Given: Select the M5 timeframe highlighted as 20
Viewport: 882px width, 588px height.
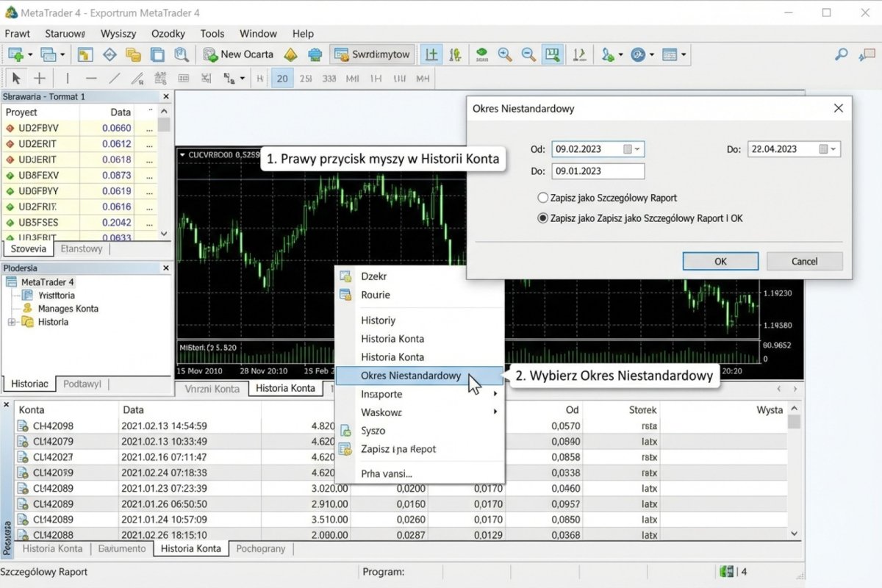Looking at the screenshot, I should (x=282, y=78).
